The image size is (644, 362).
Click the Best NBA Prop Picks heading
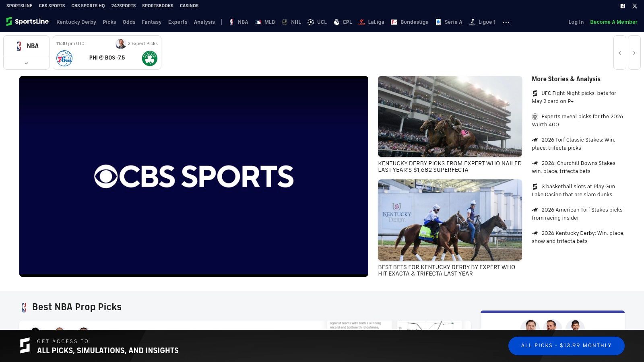77,307
